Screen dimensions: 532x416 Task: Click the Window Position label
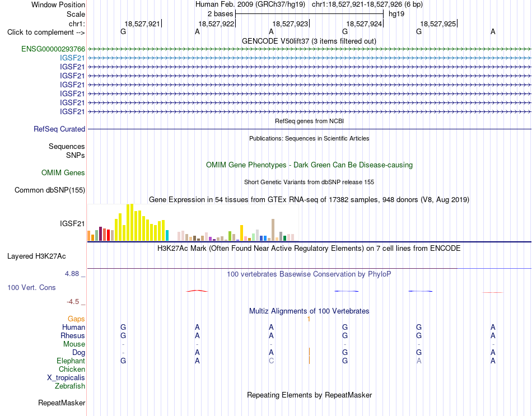pyautogui.click(x=58, y=4)
